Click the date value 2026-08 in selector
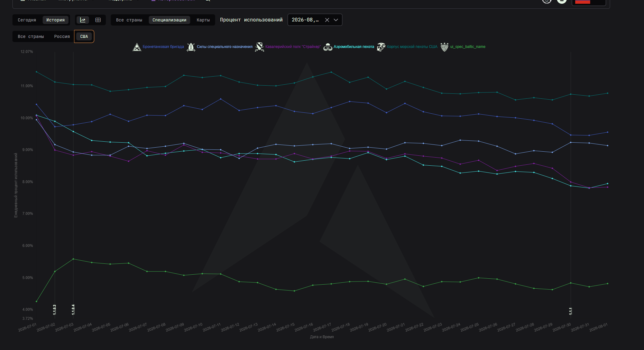Screen dimensions: 644x350 (x=305, y=20)
